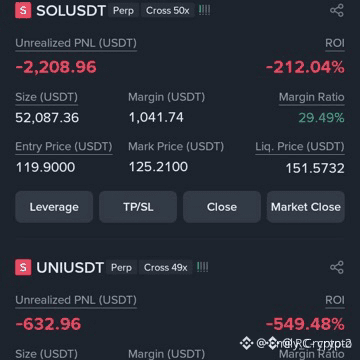This screenshot has height=360, width=360.
Task: Tap the Perp tag next to SOLUSDT
Action: tap(123, 11)
